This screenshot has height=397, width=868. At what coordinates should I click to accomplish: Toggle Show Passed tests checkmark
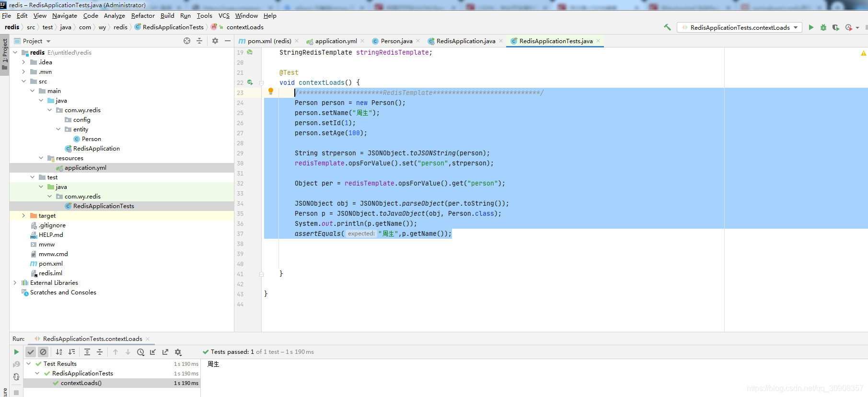31,352
